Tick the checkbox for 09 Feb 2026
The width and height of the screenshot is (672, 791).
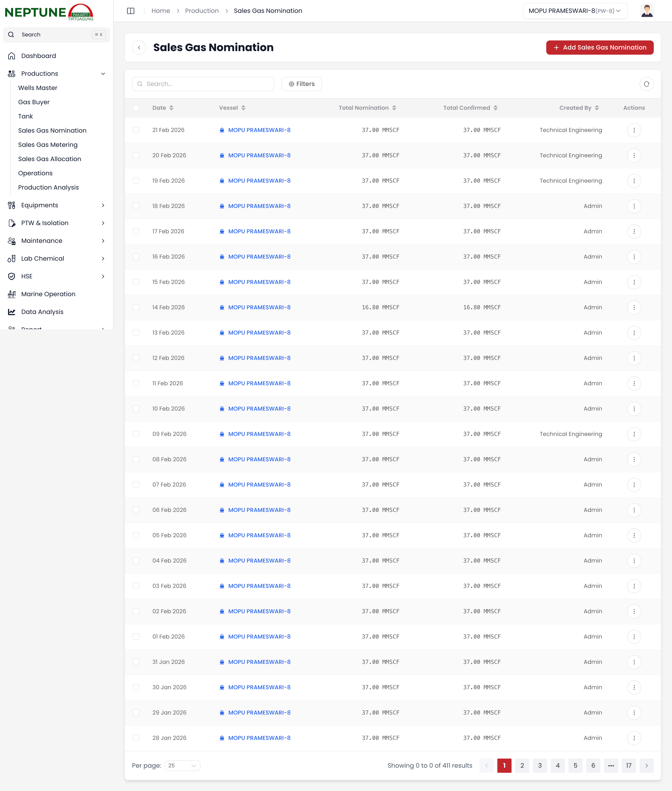136,434
